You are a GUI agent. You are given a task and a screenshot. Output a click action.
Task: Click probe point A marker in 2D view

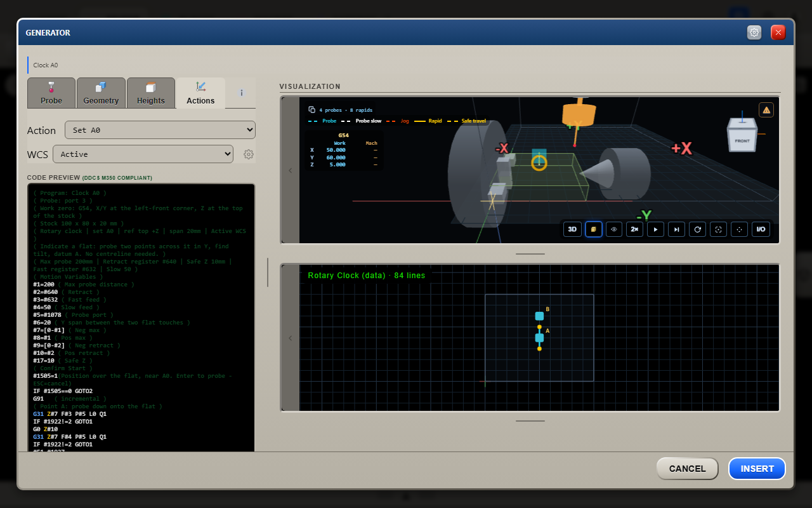point(539,337)
